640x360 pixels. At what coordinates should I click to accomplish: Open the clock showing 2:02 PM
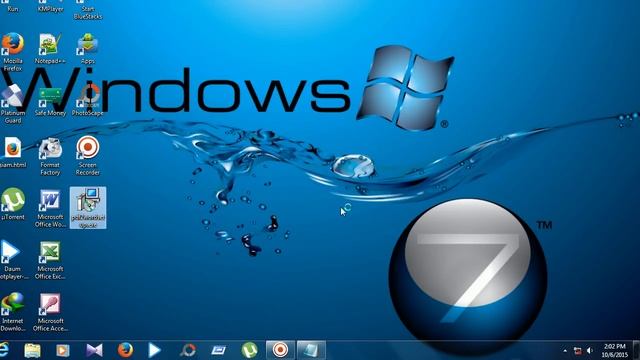615,351
